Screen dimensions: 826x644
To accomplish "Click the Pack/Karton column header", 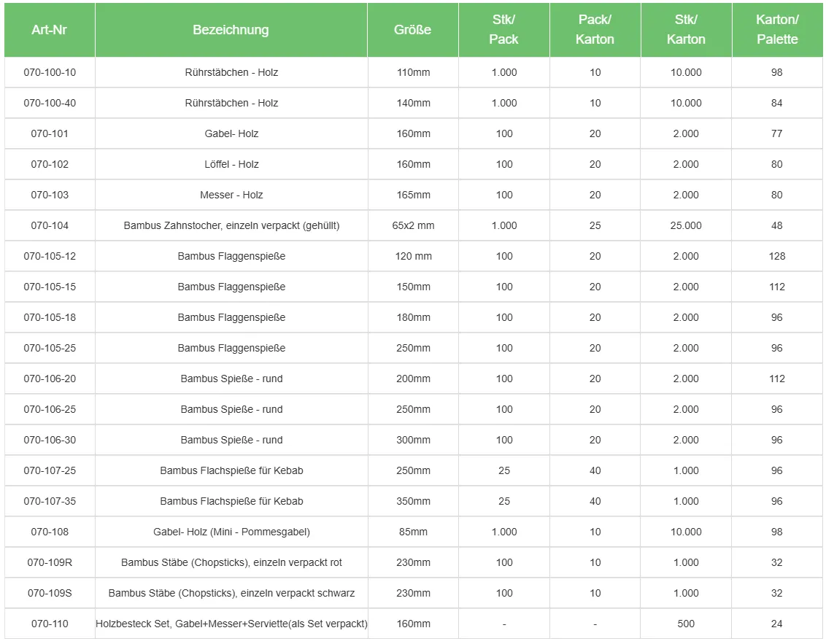I will click(x=595, y=30).
